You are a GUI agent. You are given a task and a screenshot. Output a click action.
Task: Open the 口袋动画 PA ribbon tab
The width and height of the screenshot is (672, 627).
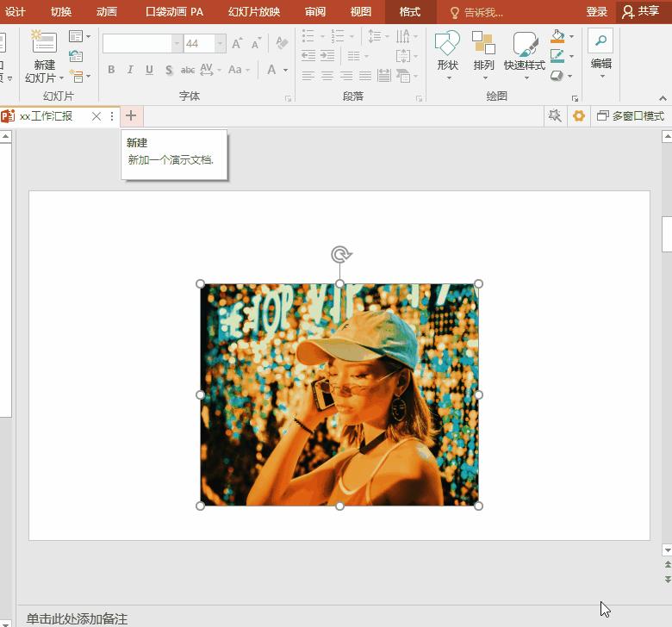click(174, 11)
